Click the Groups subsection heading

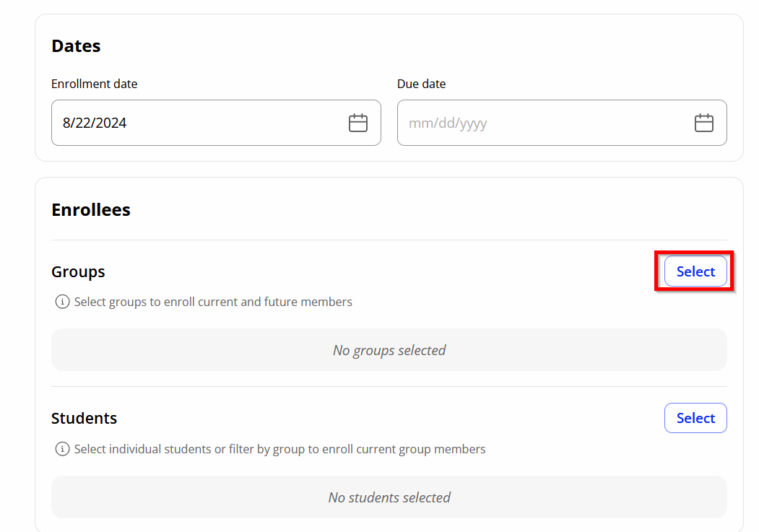pyautogui.click(x=78, y=272)
